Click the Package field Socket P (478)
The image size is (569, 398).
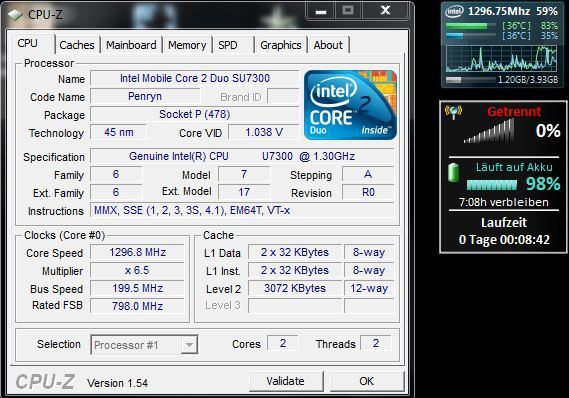point(195,114)
